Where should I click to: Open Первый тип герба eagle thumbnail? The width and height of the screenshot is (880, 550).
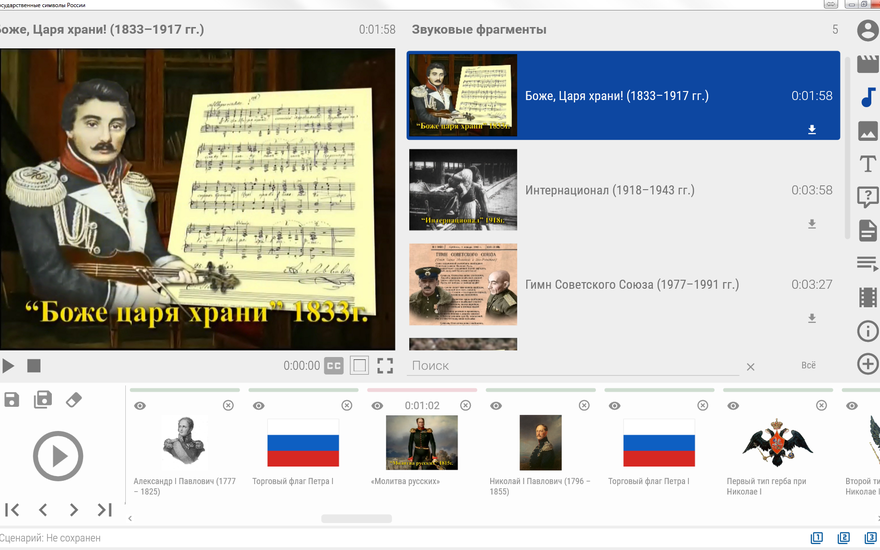click(777, 442)
